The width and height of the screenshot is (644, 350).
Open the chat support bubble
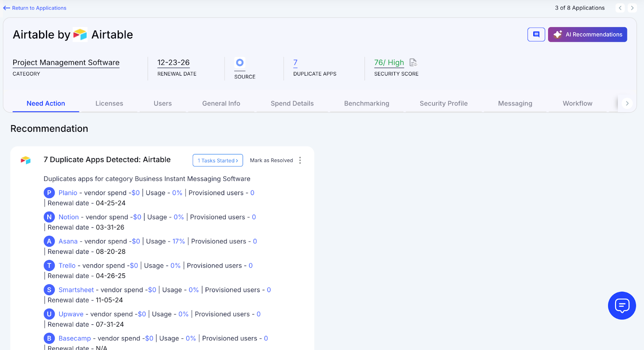coord(622,306)
